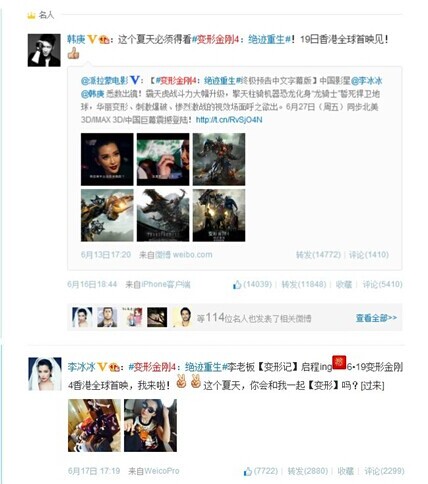Expand all related celebrity posts via 查看全部>>
428x484 pixels.
coord(376,318)
